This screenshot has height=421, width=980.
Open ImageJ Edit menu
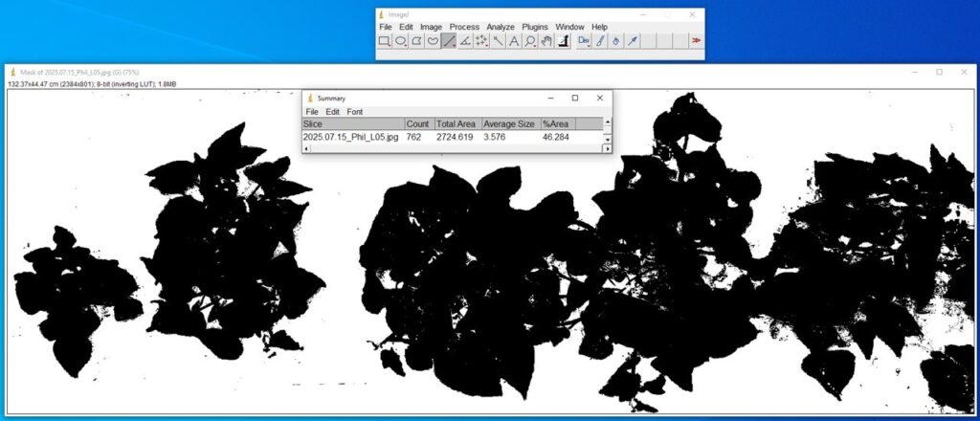[x=406, y=27]
